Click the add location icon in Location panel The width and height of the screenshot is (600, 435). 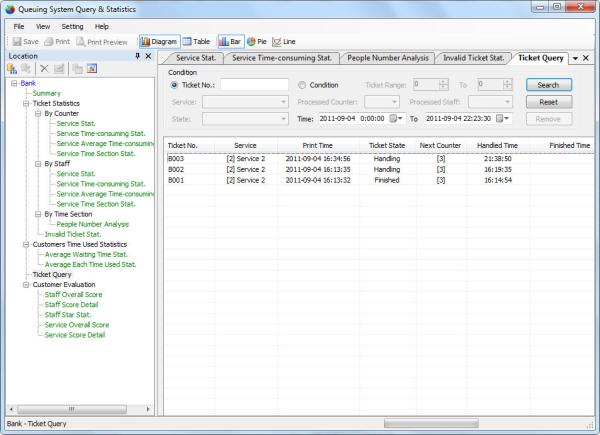click(12, 69)
